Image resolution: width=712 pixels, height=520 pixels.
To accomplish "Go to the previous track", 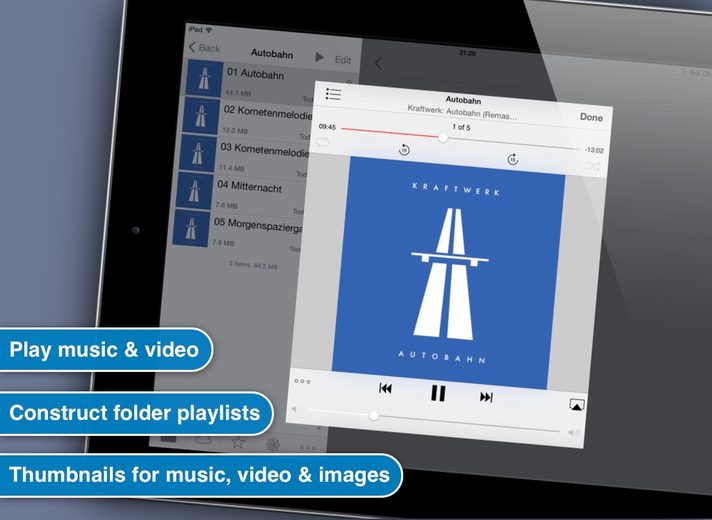I will [x=385, y=388].
